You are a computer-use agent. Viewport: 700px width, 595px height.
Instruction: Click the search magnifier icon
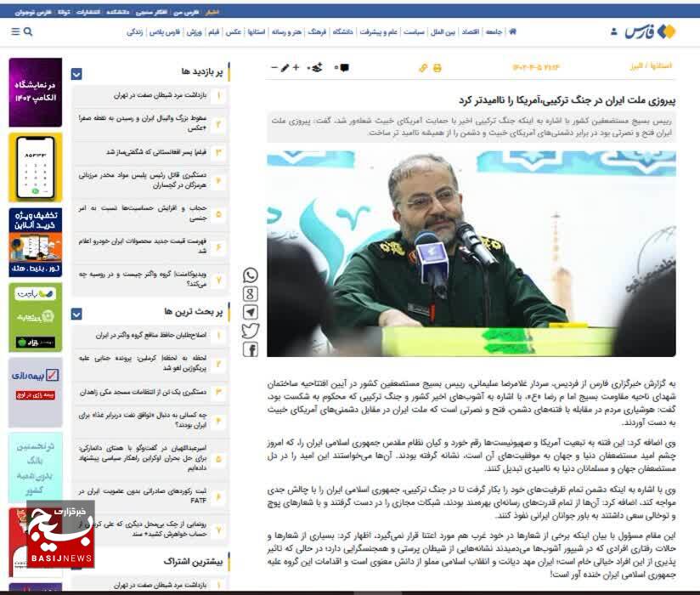[x=28, y=31]
